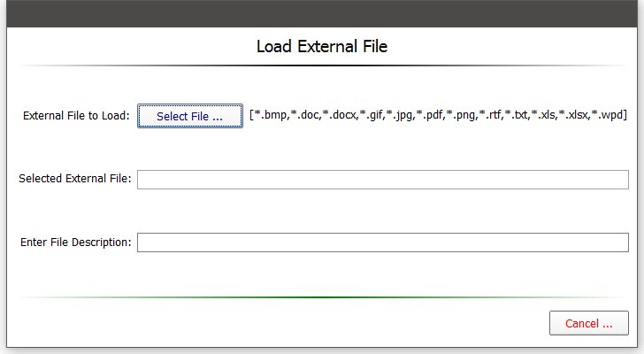Focus the Selected External File field
The width and height of the screenshot is (644, 354).
[x=382, y=180]
